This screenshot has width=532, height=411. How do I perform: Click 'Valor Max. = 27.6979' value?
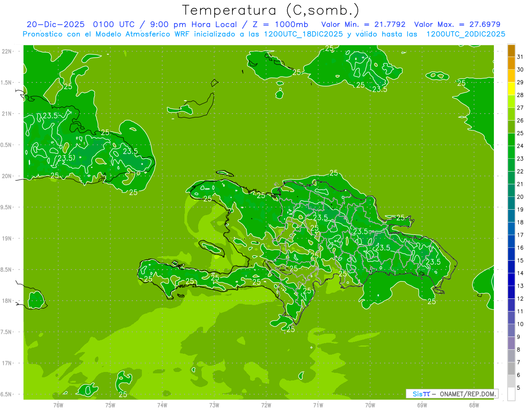[x=458, y=24]
